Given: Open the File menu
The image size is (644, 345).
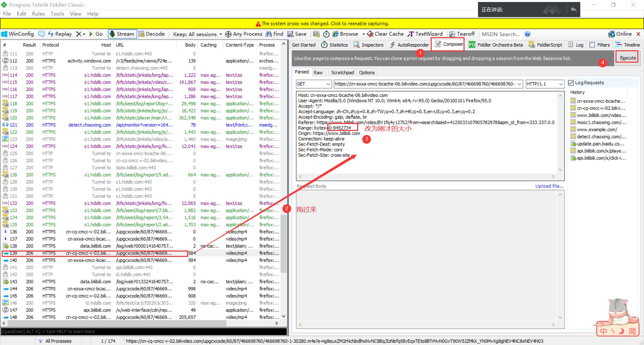Looking at the screenshot, I should (7, 14).
